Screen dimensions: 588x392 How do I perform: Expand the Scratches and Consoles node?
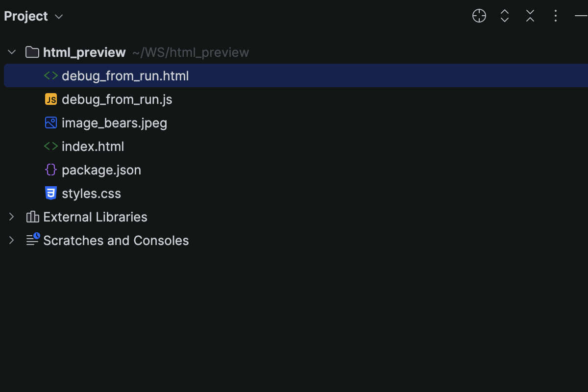(11, 240)
